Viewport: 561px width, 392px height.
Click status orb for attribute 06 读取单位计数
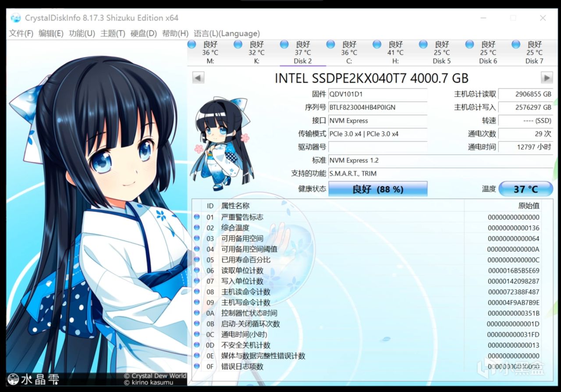click(197, 271)
